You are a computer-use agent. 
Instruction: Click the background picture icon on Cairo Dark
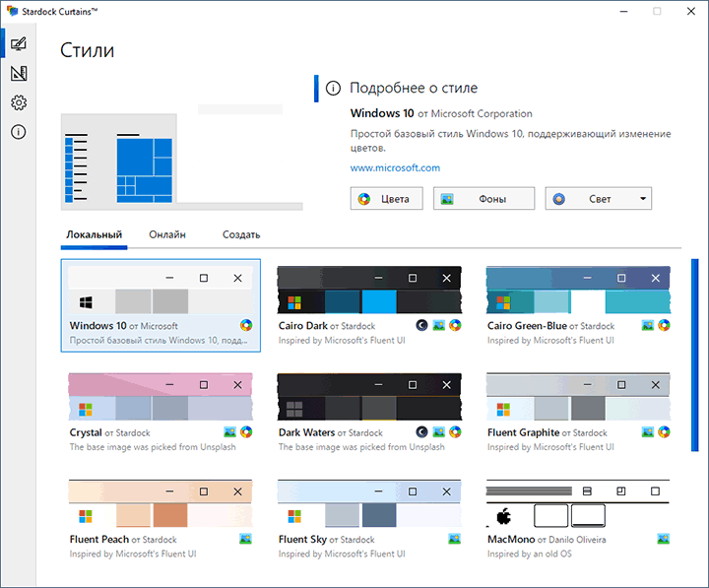[x=438, y=325]
